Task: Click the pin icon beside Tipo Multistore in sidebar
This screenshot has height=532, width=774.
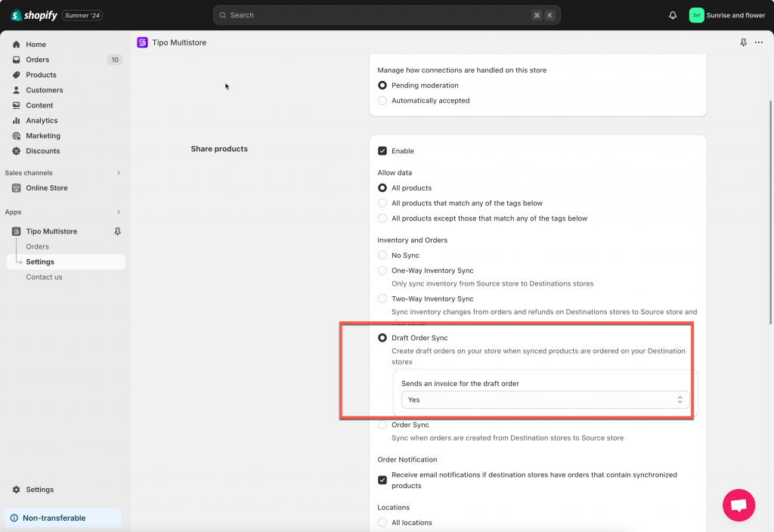Action: point(117,232)
